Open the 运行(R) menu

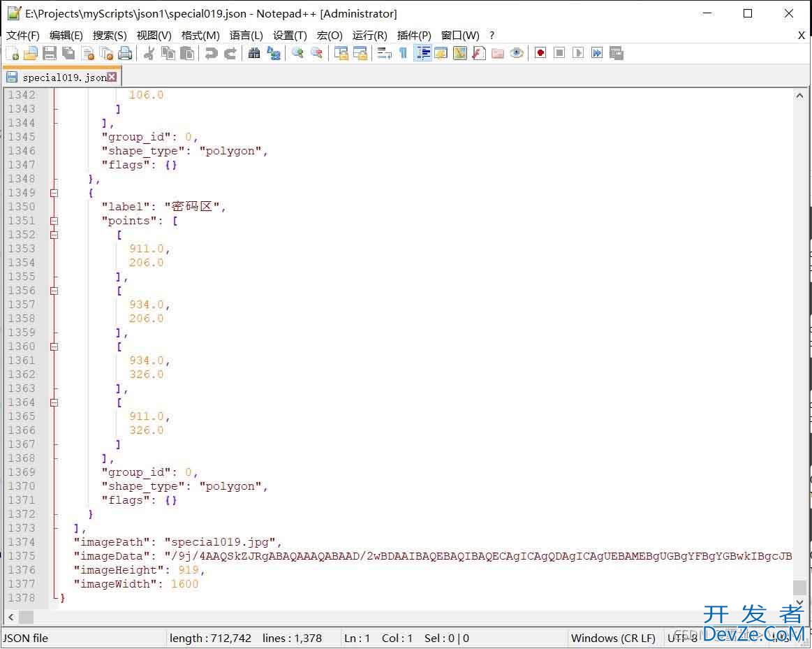coord(370,35)
